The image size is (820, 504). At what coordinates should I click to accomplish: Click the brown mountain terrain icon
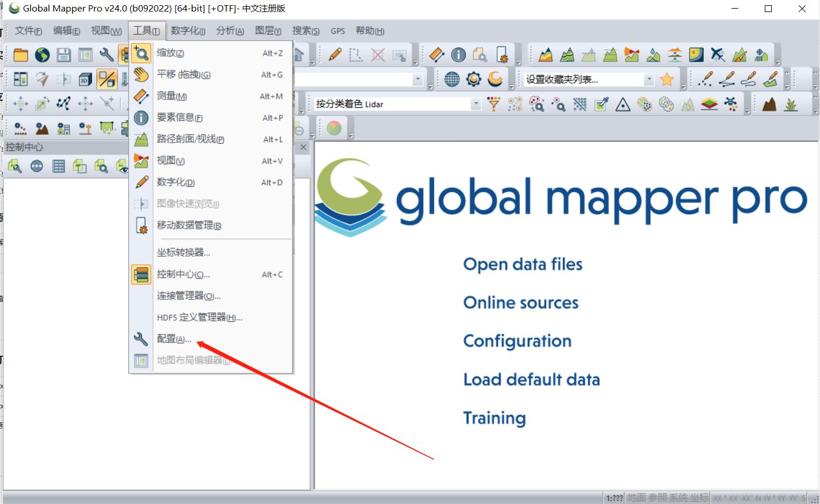tap(769, 104)
